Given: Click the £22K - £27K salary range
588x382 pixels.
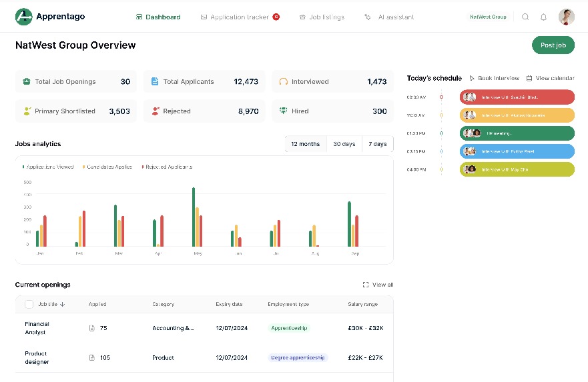Looking at the screenshot, I should coord(365,357).
